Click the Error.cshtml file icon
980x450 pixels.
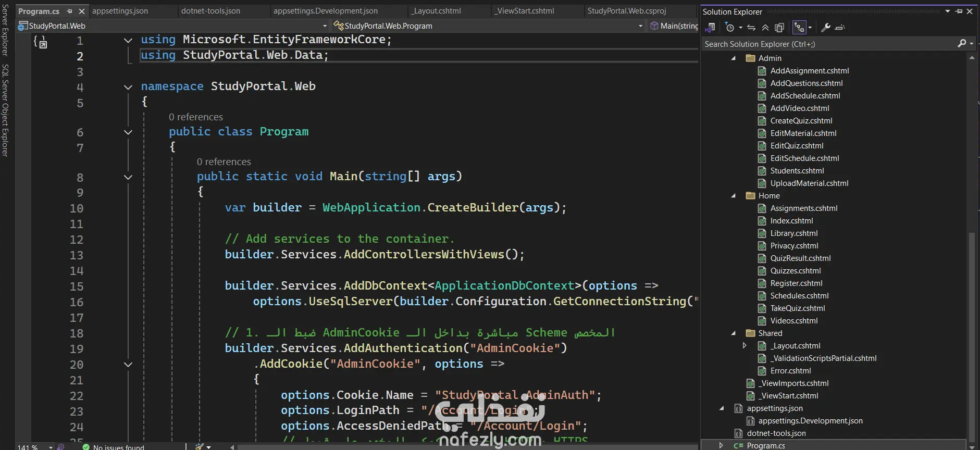click(762, 371)
